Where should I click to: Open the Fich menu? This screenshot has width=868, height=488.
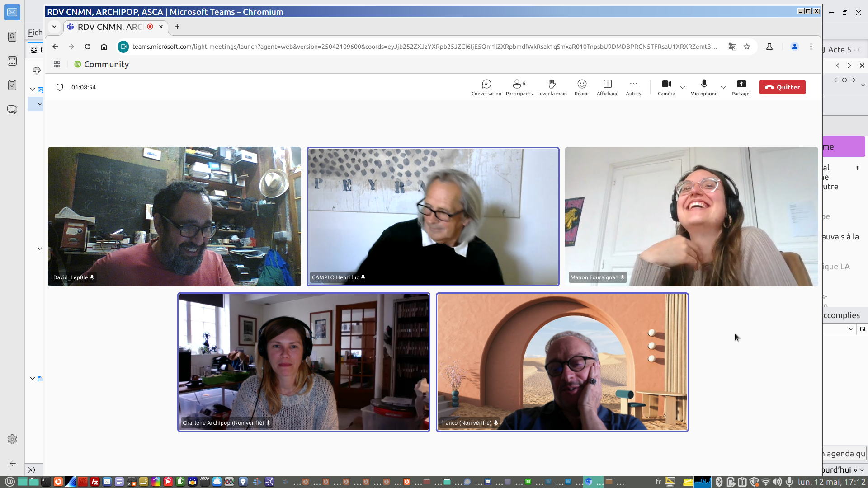pyautogui.click(x=35, y=33)
